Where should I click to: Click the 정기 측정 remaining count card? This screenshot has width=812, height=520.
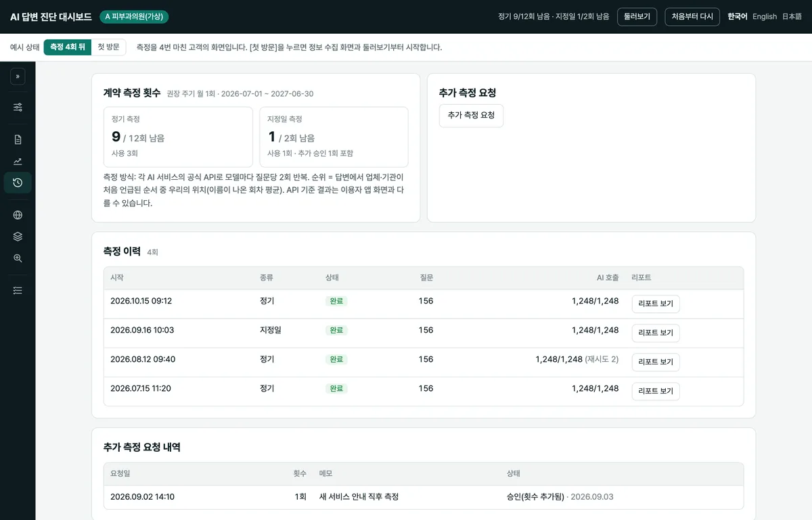178,137
